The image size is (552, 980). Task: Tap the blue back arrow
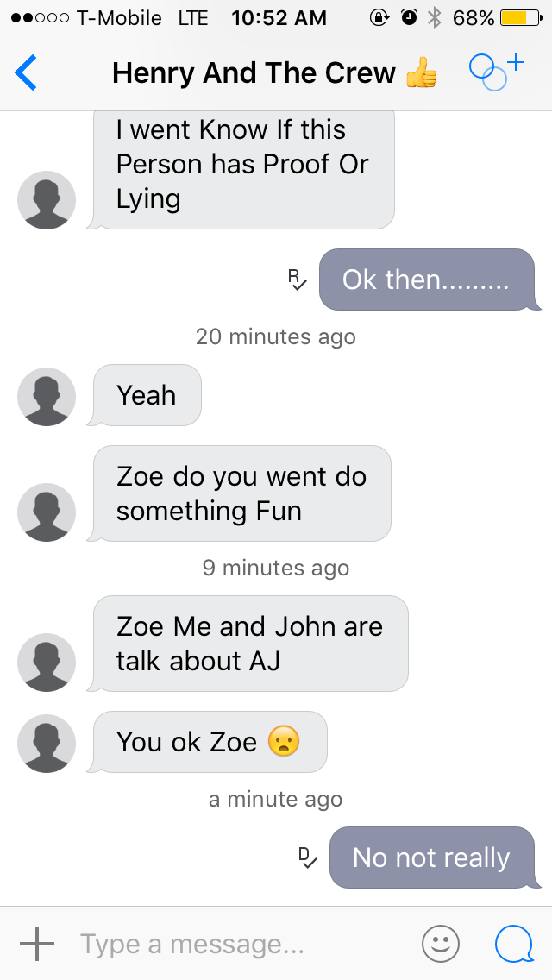coord(26,72)
